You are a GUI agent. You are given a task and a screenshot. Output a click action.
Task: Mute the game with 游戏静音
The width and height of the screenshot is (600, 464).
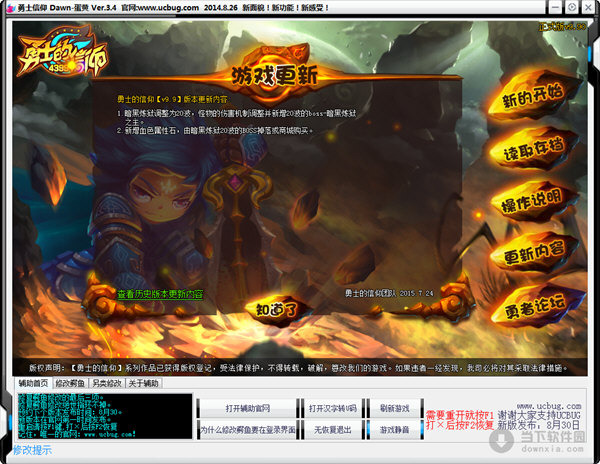[x=395, y=430]
